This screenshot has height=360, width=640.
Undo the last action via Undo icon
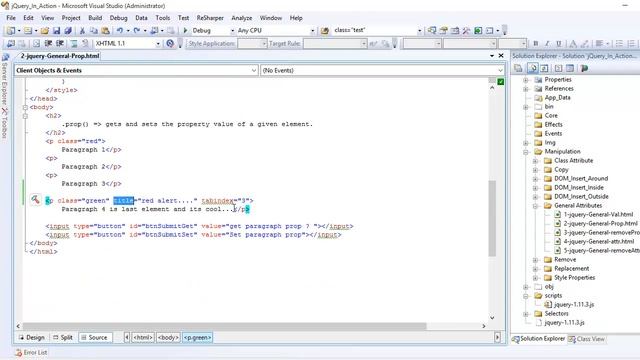pyautogui.click(x=120, y=31)
